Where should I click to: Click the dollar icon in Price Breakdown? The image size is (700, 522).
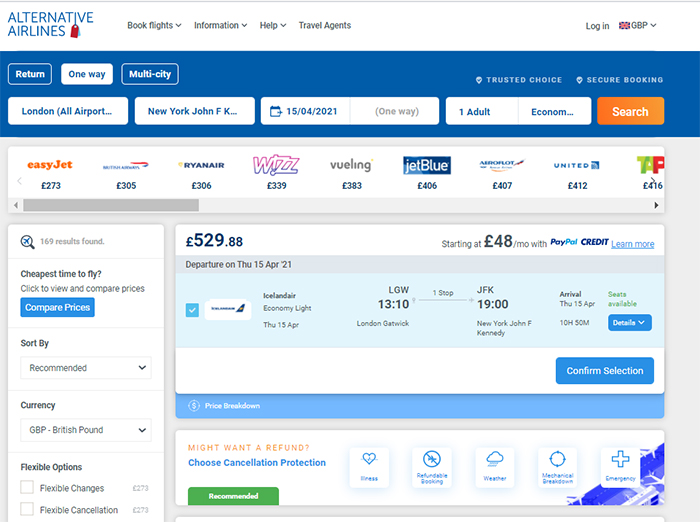(x=194, y=405)
